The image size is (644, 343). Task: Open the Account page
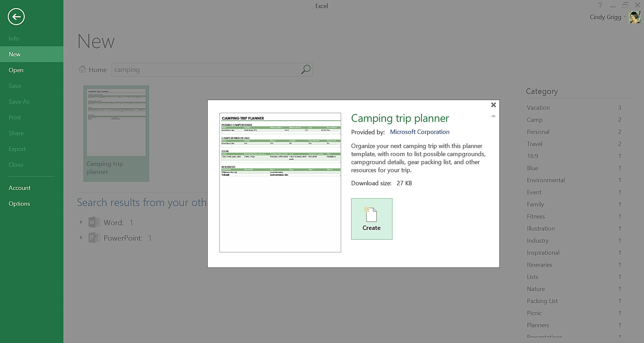pos(32,188)
